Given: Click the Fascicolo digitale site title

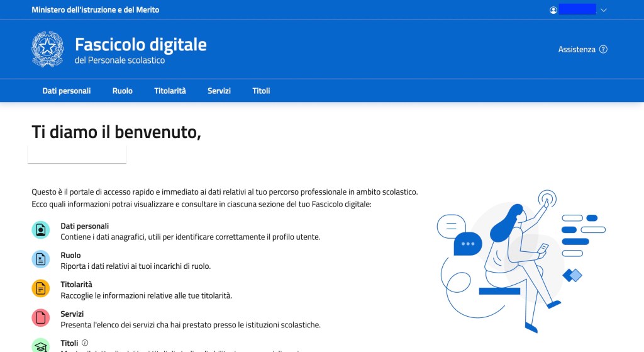Looking at the screenshot, I should click(140, 45).
